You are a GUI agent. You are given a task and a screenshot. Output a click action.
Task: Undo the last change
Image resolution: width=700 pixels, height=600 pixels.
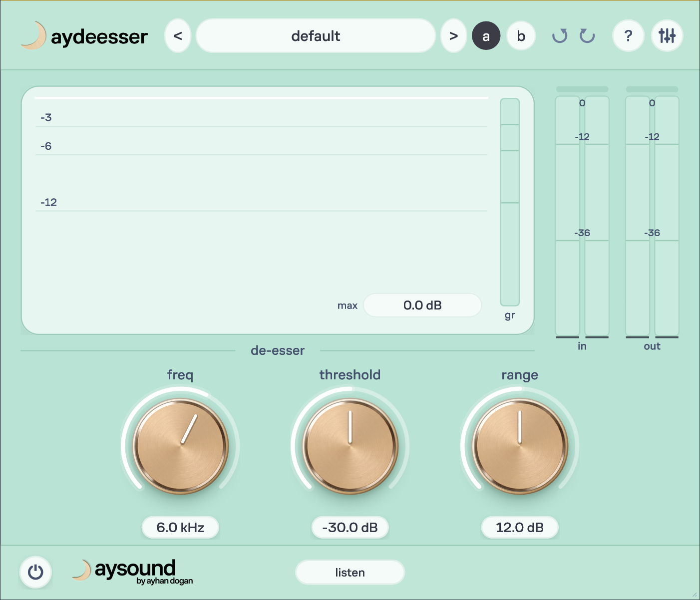(x=560, y=36)
